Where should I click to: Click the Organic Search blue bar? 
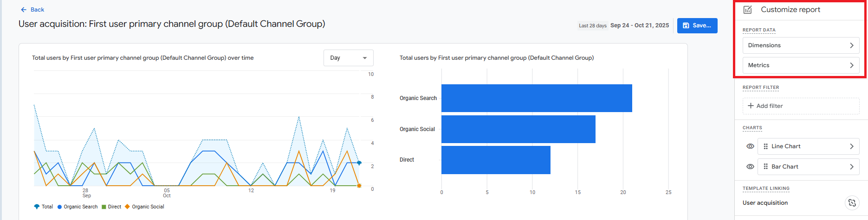coord(536,98)
